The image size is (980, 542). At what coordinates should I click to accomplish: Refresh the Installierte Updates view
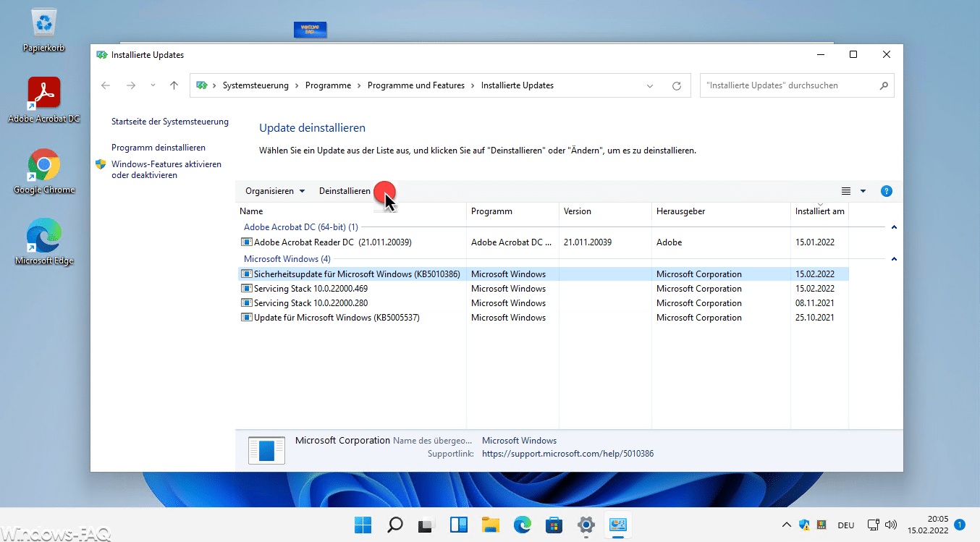point(677,85)
